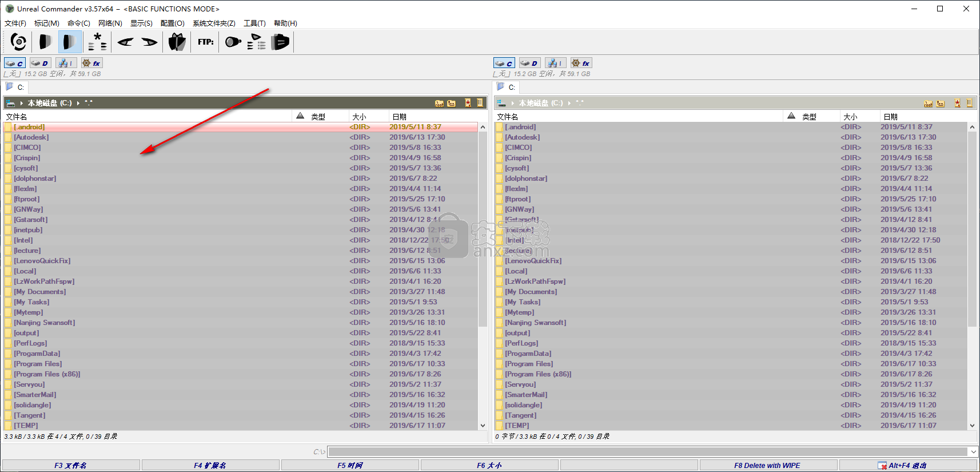980x472 pixels.
Task: Select the brief view toolbar icon
Action: click(45, 42)
